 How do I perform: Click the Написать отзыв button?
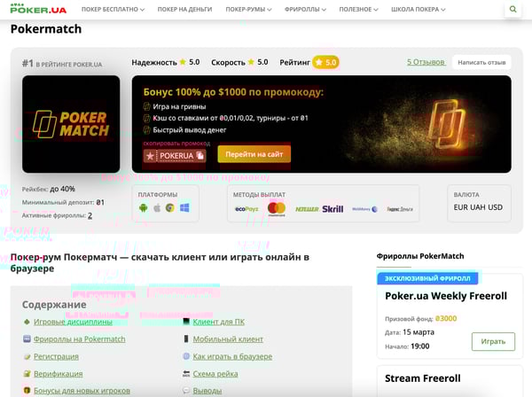pyautogui.click(x=481, y=62)
